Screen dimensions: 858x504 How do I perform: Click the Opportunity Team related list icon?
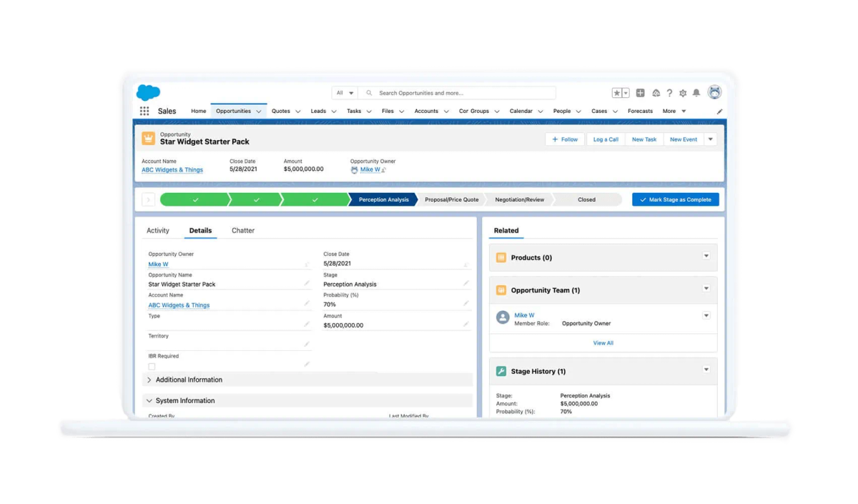[501, 290]
